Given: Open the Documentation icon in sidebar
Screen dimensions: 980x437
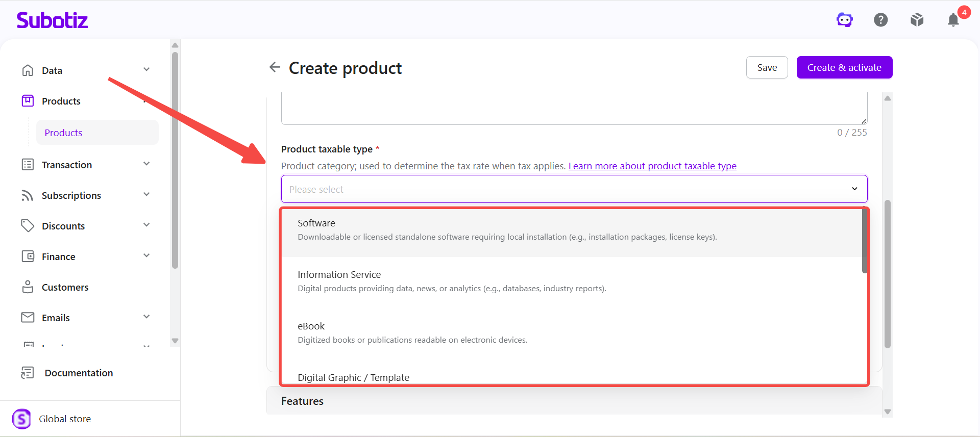Looking at the screenshot, I should (28, 373).
